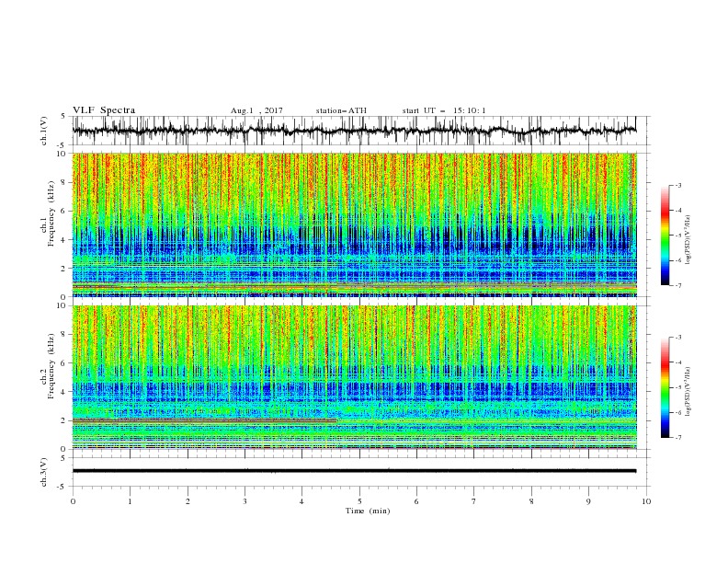Image resolution: width=728 pixels, height=563 pixels.
Task: Click the "-5" label on ch.1 color bar
Action: 678,236
